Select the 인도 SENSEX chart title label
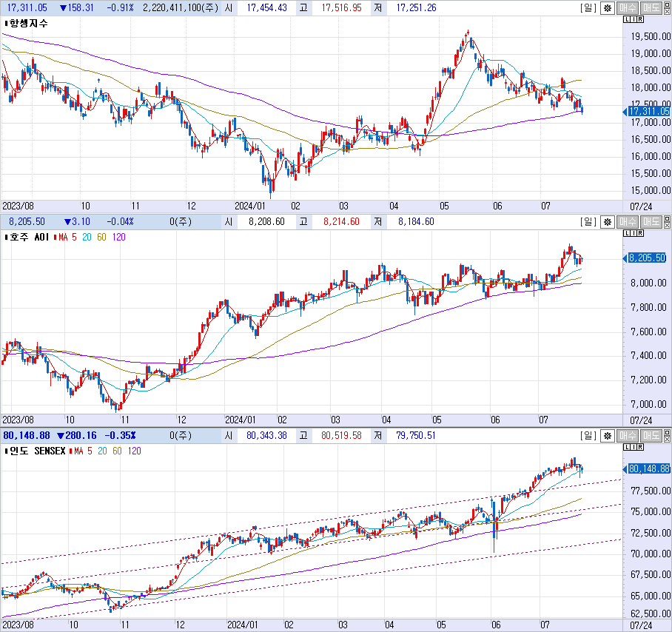The height and width of the screenshot is (632, 672). point(37,451)
